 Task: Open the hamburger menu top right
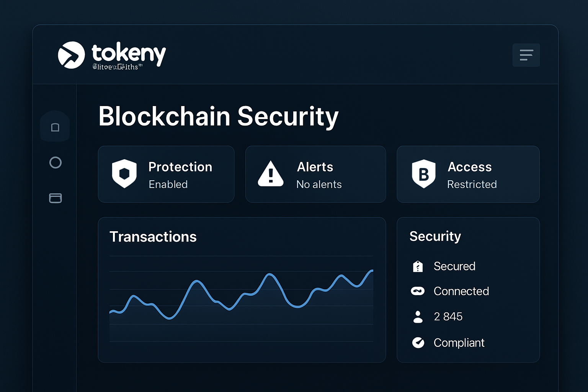click(526, 55)
